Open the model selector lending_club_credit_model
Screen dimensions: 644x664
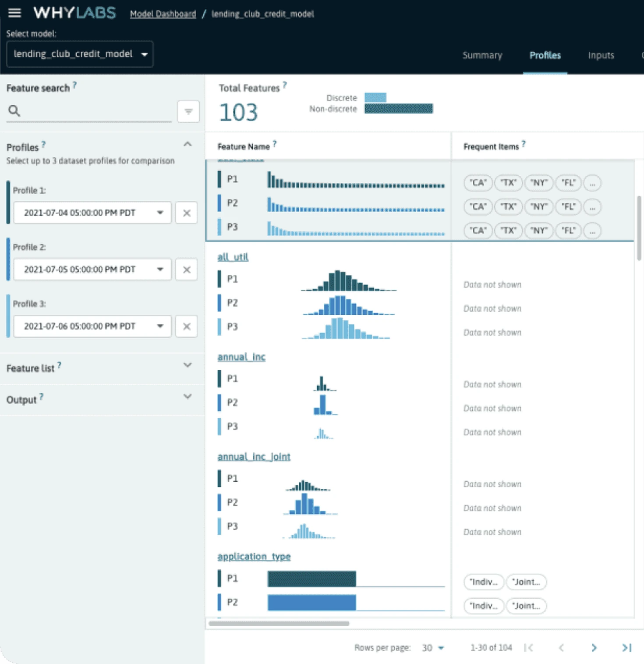coord(80,54)
